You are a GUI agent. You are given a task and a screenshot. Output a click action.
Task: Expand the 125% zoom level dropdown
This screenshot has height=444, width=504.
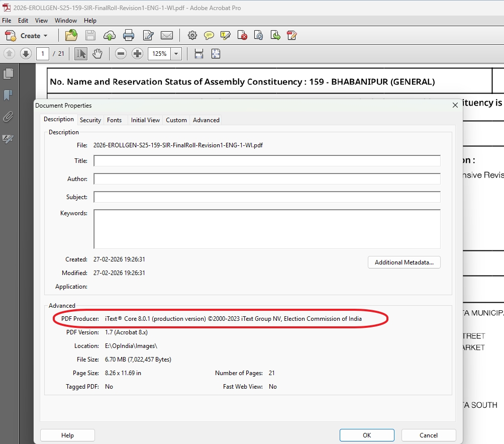coord(176,54)
